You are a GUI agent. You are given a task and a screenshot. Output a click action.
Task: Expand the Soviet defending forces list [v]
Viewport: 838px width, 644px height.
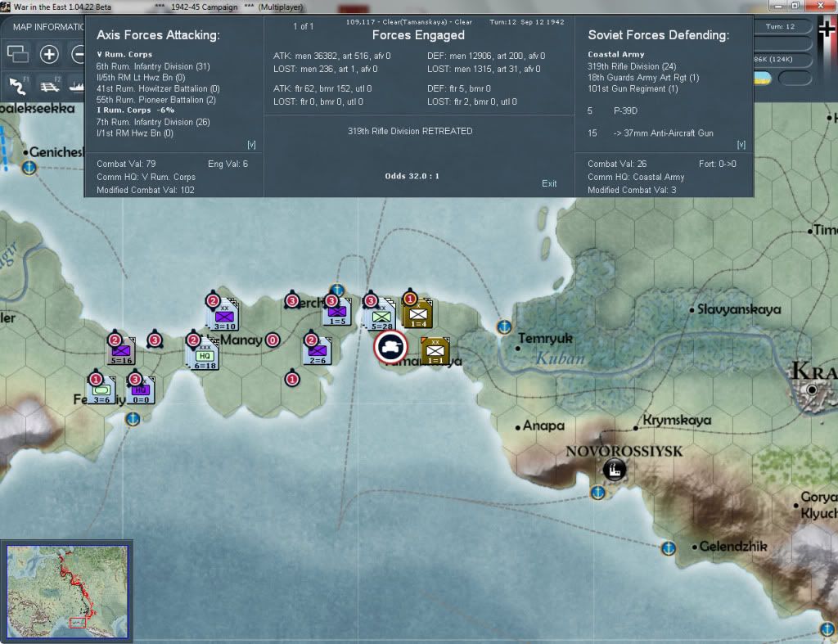coord(741,145)
